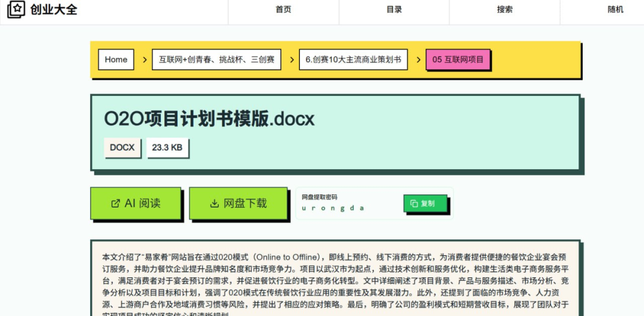The height and width of the screenshot is (316, 644).
Task: Open the 互联网+创青春、挑战杯、三创赛 breadcrumb
Action: tap(216, 60)
